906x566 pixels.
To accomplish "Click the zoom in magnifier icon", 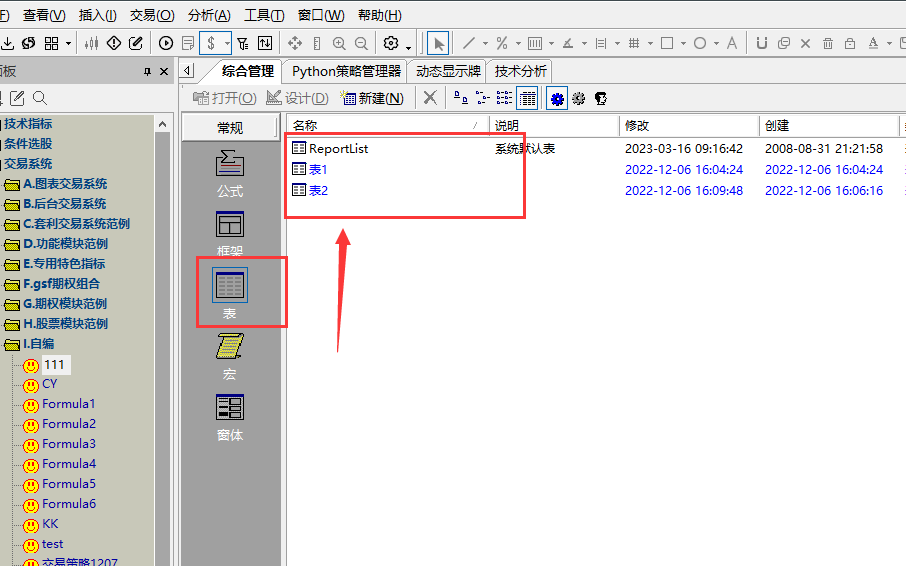I will tap(339, 43).
